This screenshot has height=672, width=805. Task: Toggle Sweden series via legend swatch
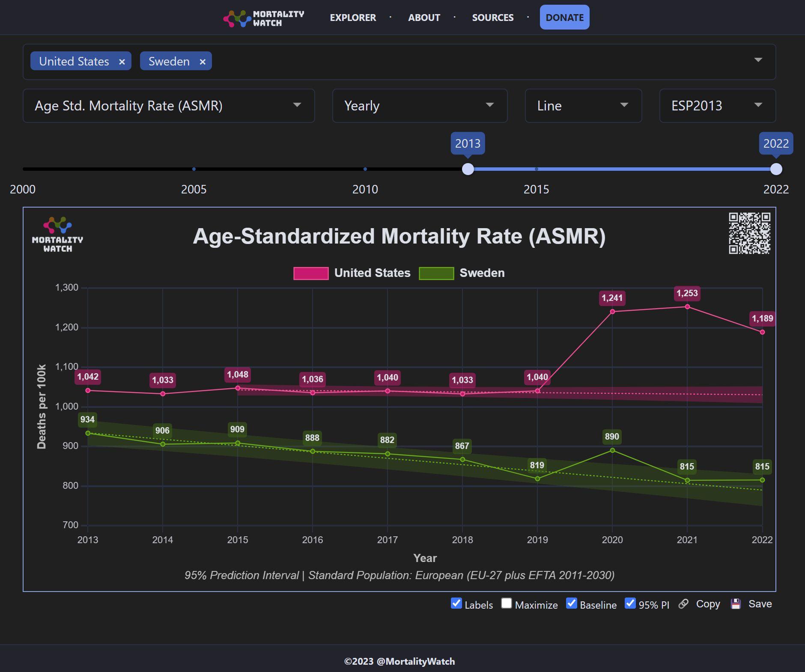436,273
